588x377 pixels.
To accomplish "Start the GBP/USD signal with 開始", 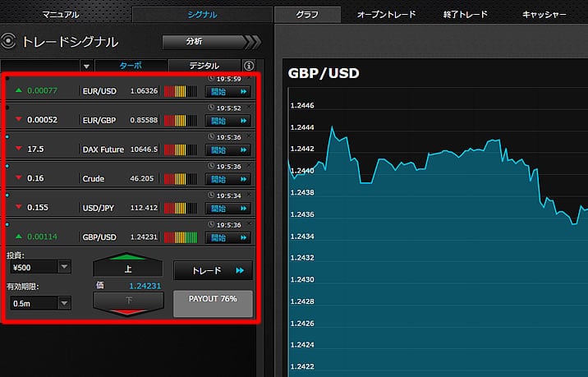I will pos(228,237).
